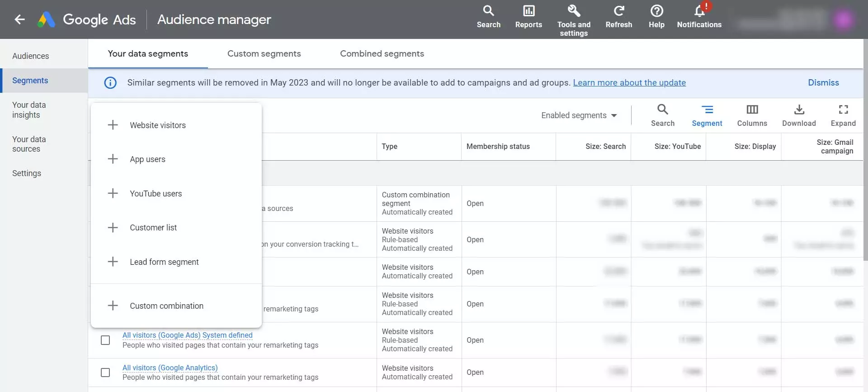Open Search in the top bar

pyautogui.click(x=488, y=17)
